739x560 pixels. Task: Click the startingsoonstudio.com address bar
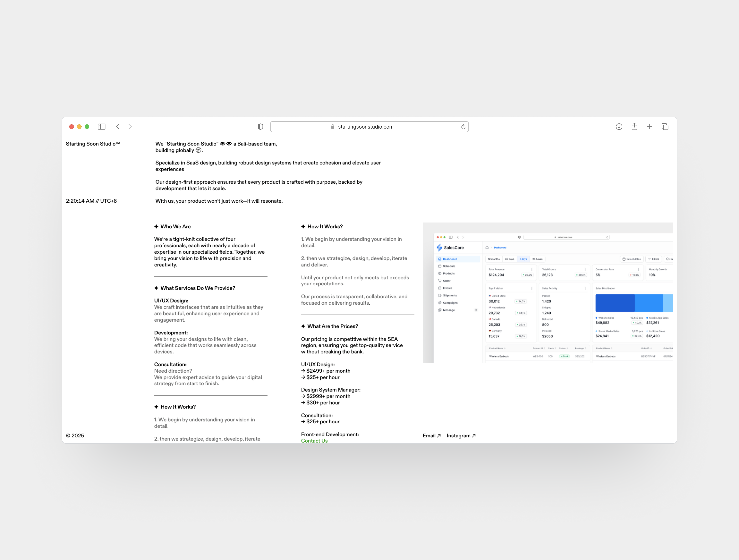pos(366,127)
